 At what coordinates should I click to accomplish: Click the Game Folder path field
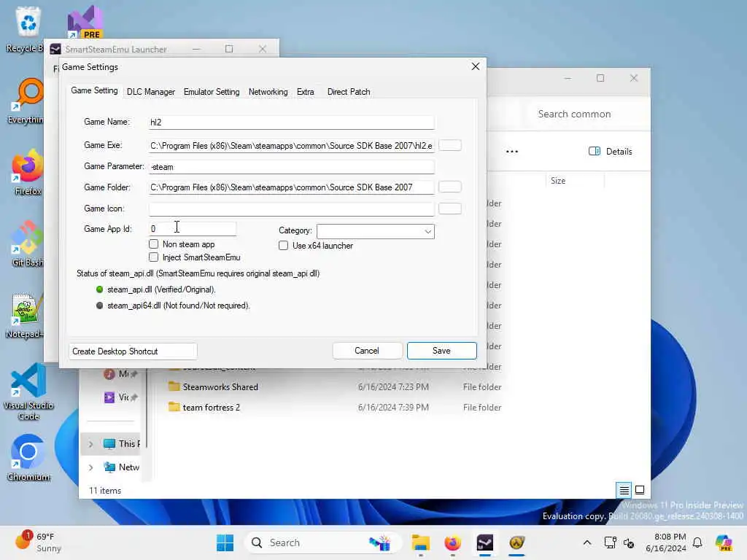tap(292, 187)
